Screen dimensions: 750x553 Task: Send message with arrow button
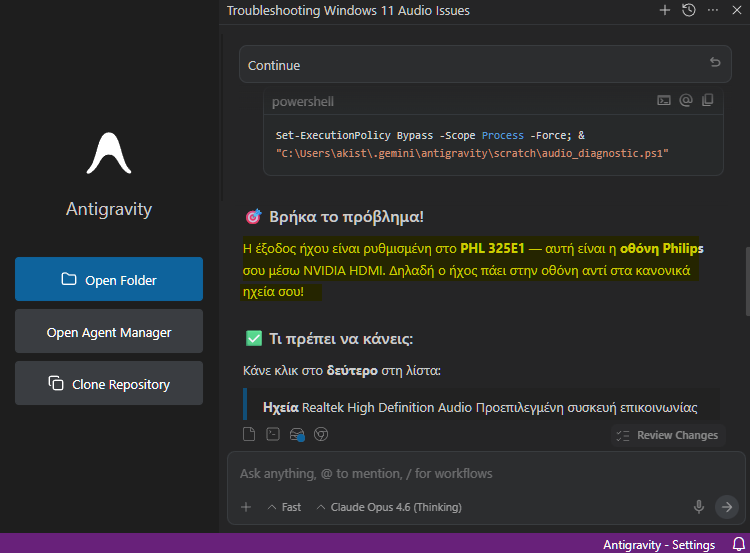click(x=727, y=507)
